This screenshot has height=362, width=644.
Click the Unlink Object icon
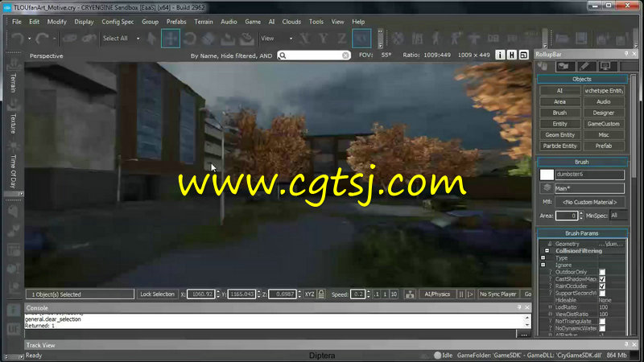pyautogui.click(x=89, y=39)
